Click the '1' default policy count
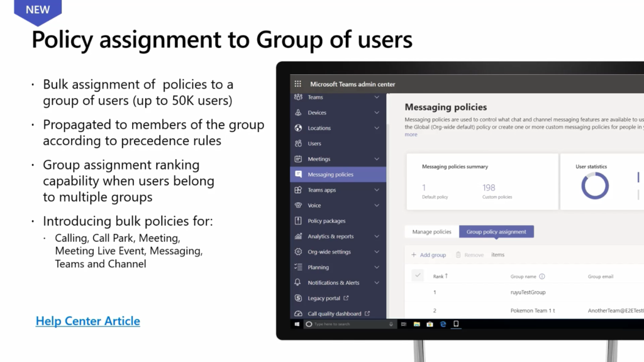 424,187
